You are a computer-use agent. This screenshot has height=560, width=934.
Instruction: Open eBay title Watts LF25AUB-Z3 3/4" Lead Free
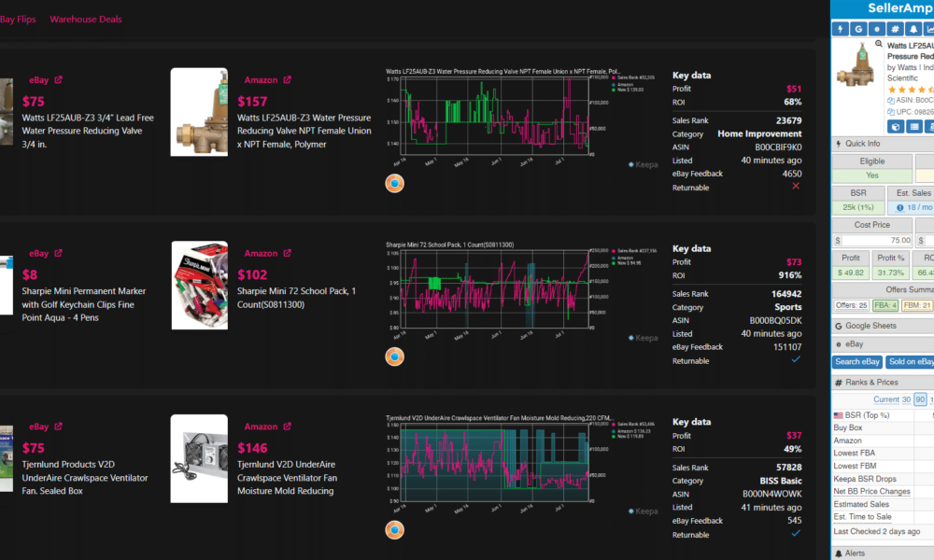(88, 131)
